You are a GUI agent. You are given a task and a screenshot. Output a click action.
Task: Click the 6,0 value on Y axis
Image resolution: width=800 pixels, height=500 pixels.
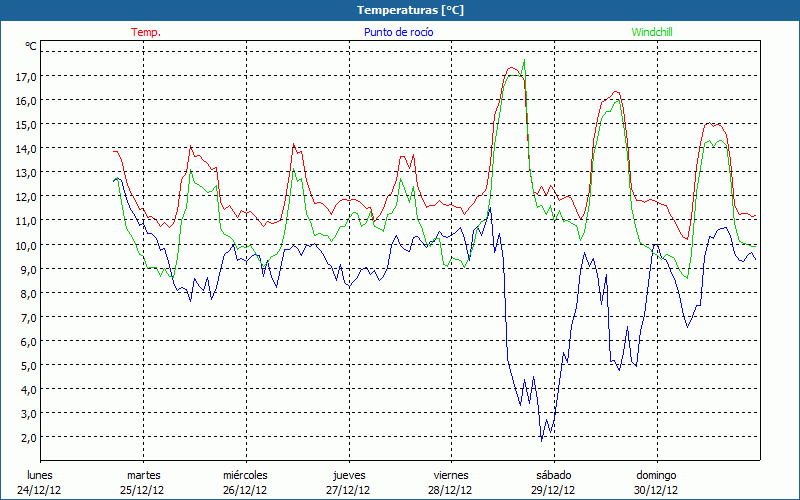point(29,341)
